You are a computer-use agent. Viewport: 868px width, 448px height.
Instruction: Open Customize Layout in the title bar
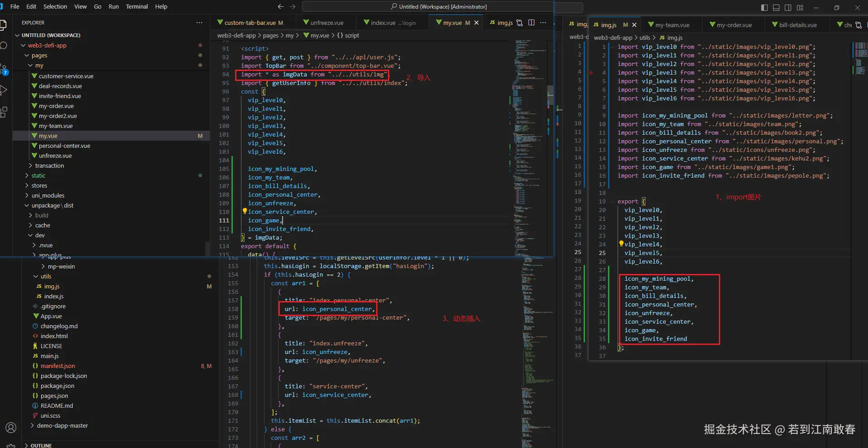(x=800, y=7)
